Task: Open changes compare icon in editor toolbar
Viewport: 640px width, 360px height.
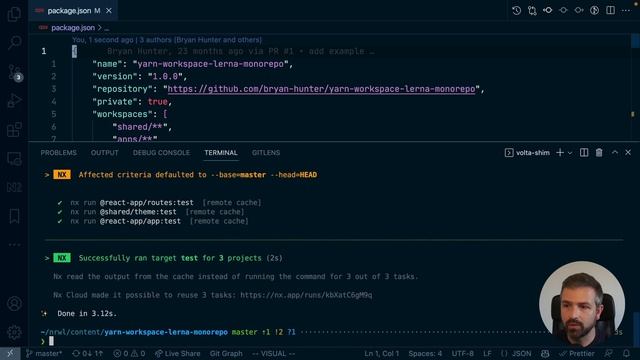Action: pyautogui.click(x=532, y=11)
